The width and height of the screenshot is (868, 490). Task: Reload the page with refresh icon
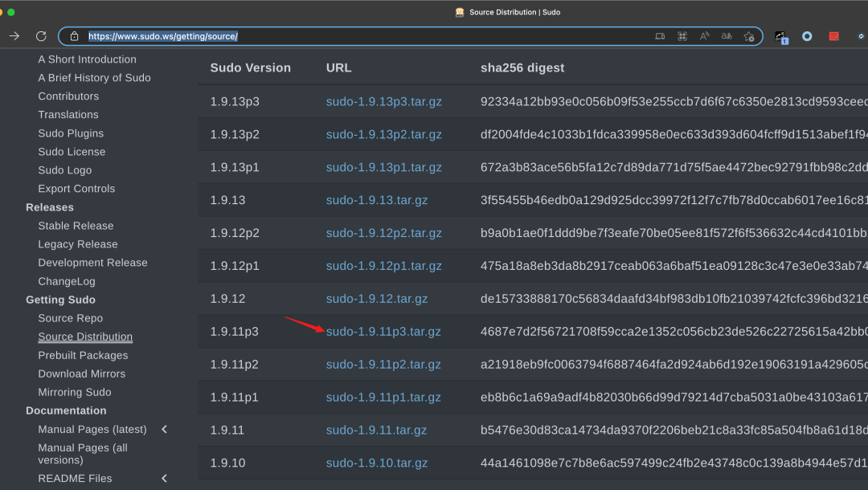point(41,36)
